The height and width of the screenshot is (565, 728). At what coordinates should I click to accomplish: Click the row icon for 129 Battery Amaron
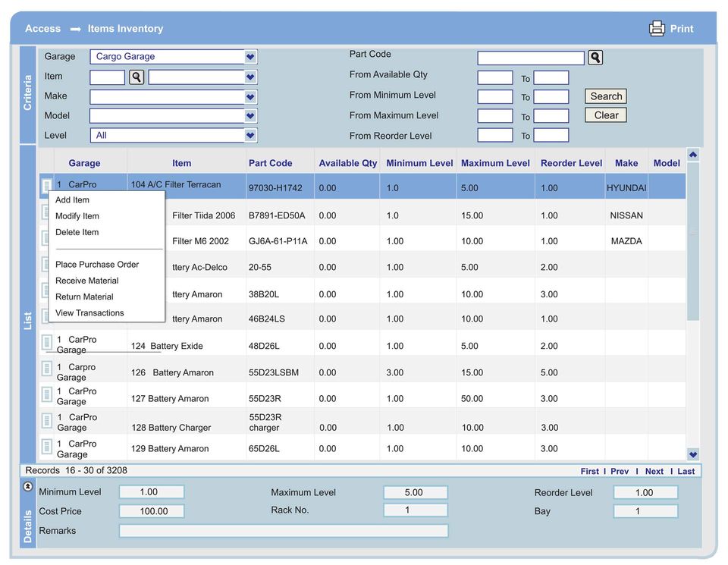46,447
